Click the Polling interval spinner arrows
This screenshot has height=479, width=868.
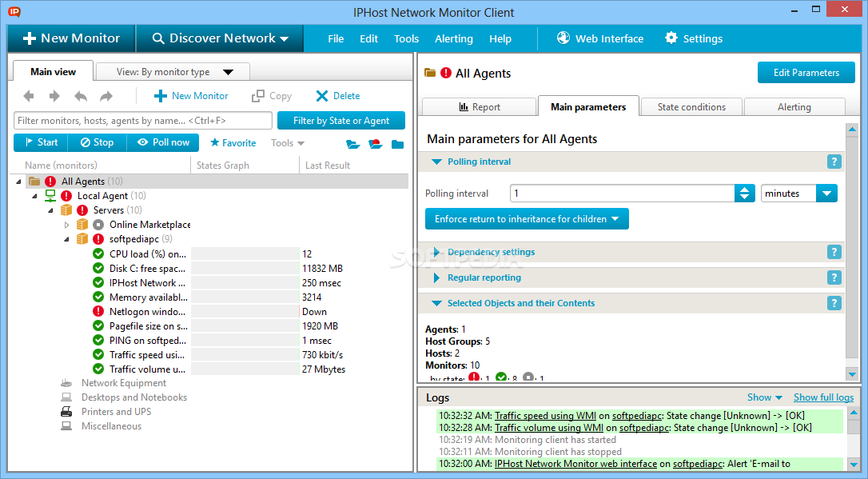pos(745,194)
